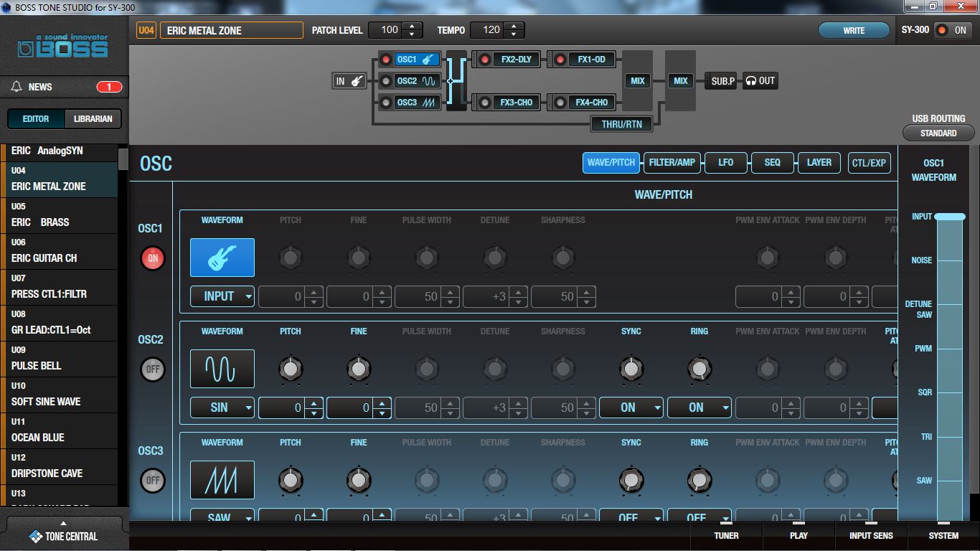Switch to the WAVE/PITCH tab
Image resolution: width=980 pixels, height=551 pixels.
coord(611,163)
